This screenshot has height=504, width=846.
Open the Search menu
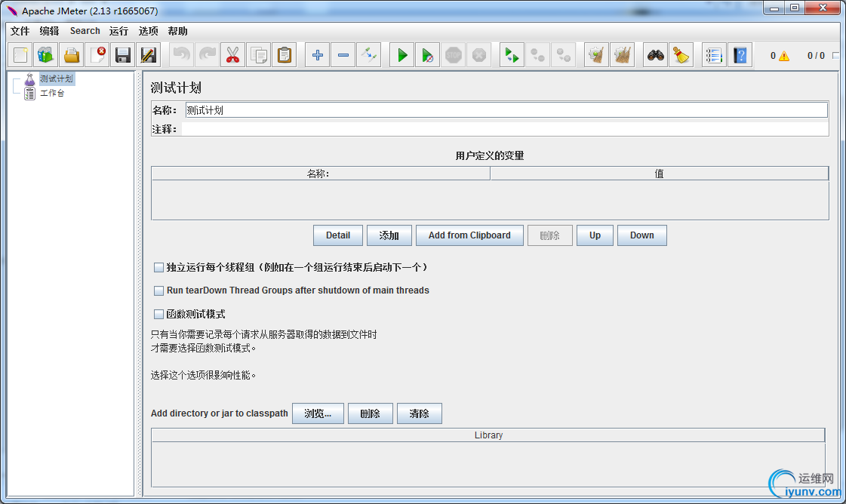85,31
